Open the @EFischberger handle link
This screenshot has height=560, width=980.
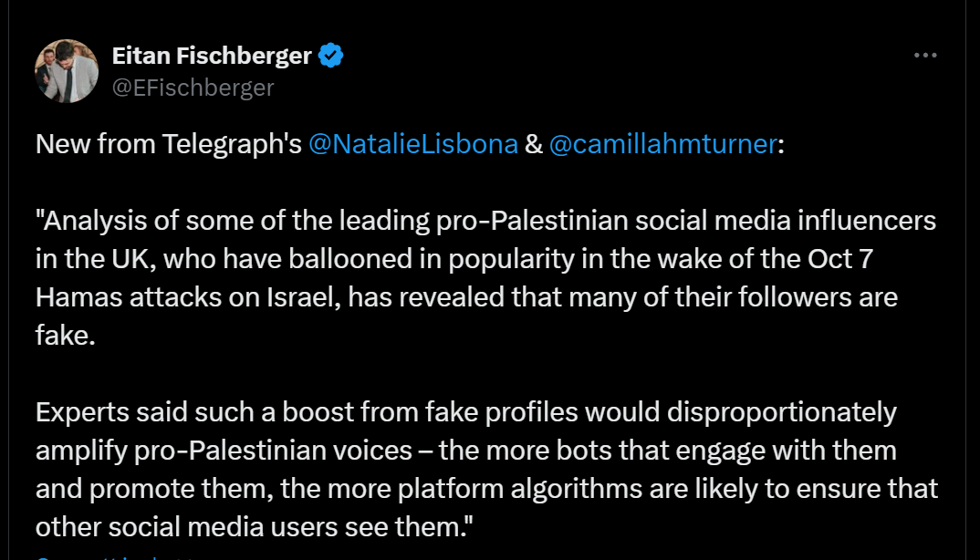[x=193, y=88]
